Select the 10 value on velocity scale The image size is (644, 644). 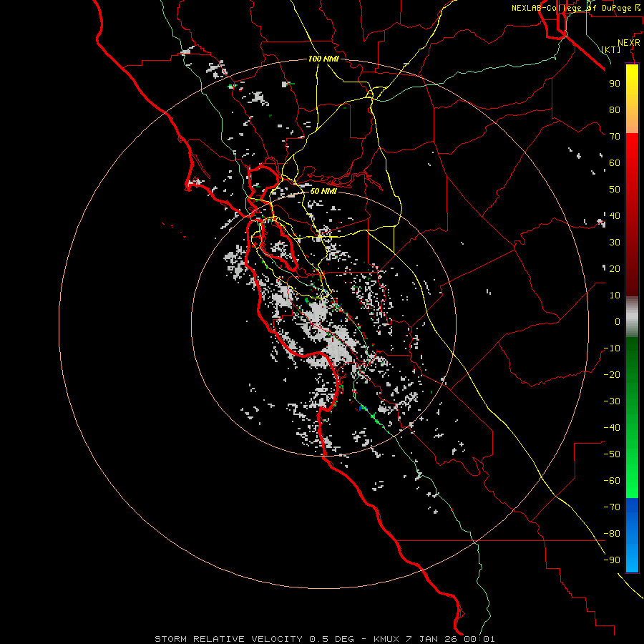click(615, 296)
